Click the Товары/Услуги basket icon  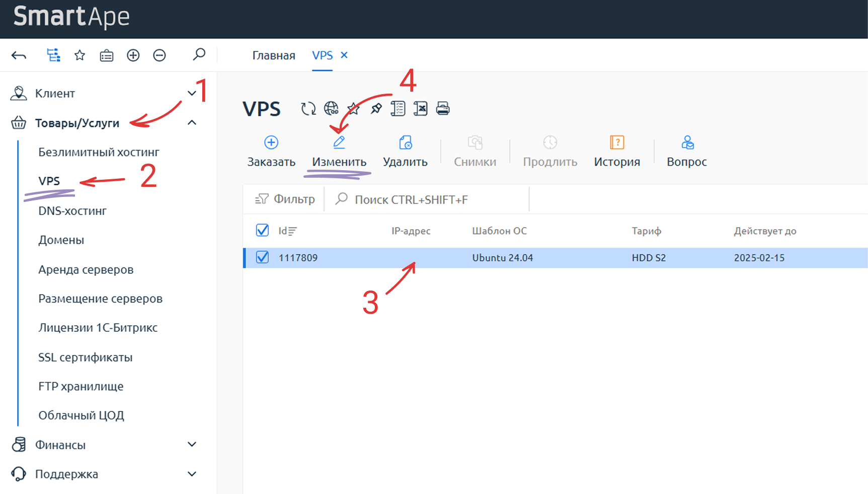click(x=19, y=123)
